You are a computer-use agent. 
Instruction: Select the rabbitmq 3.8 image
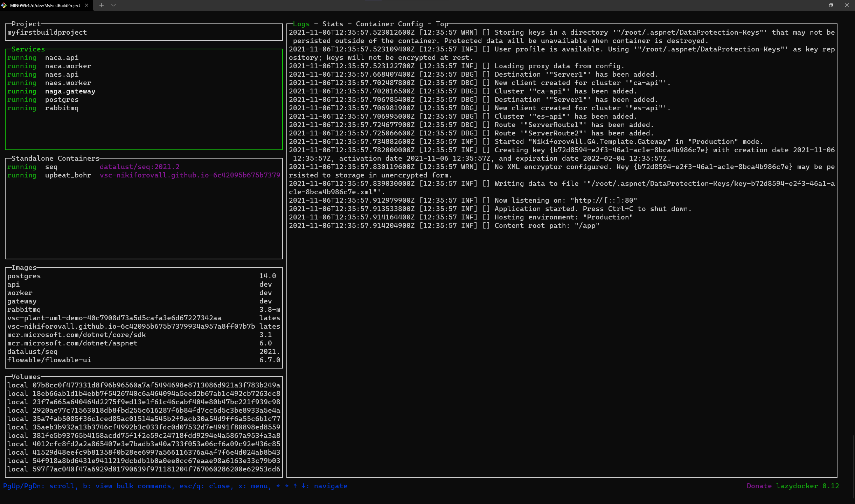pos(144,309)
